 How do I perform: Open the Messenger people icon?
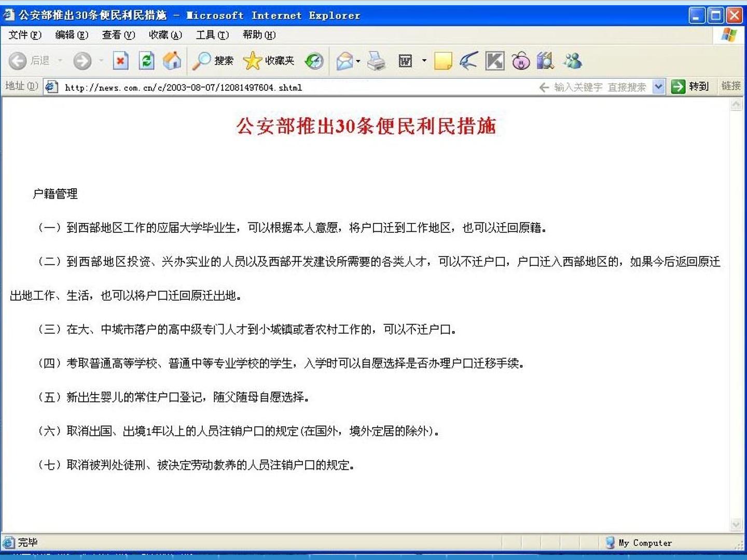573,61
